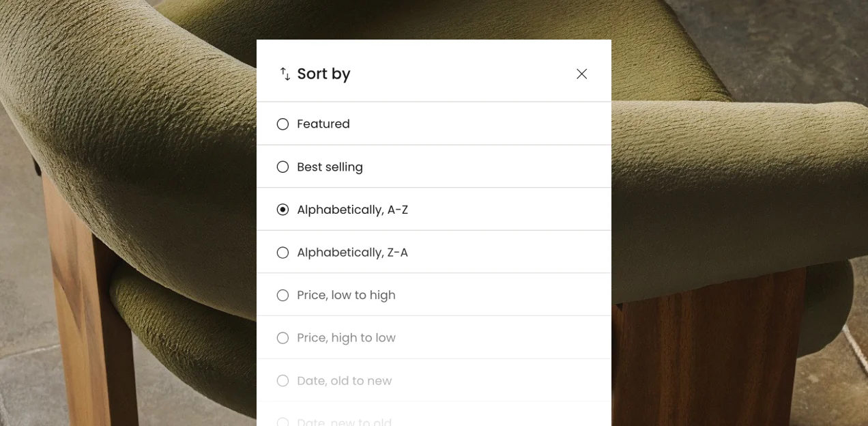Screen dimensions: 868x426
Task: Click the "Price, high to low" text
Action: click(x=346, y=338)
